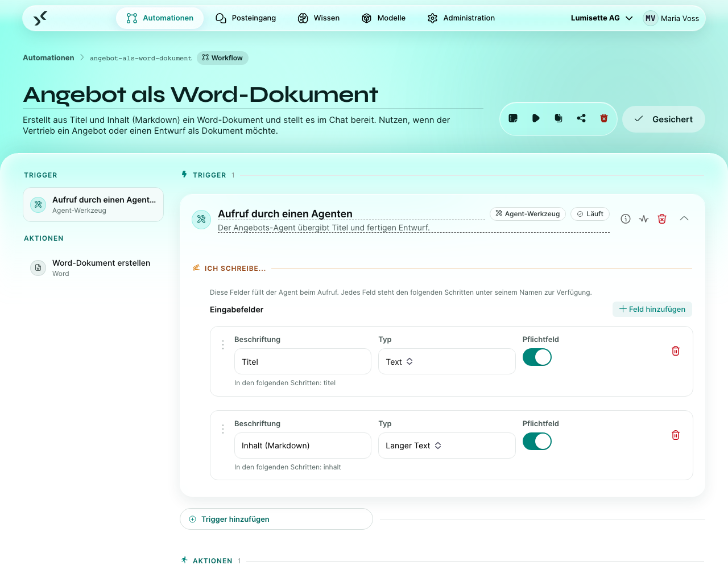Screen dimensions: 728x569
Task: Click the agent tool icon in sidebar trigger
Action: click(38, 204)
